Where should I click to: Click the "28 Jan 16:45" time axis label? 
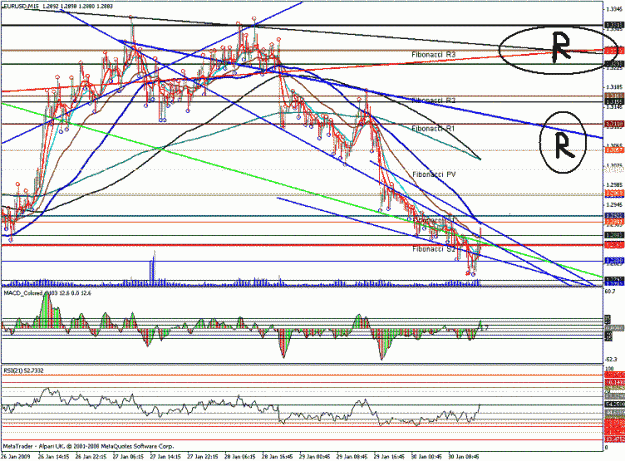pos(277,457)
